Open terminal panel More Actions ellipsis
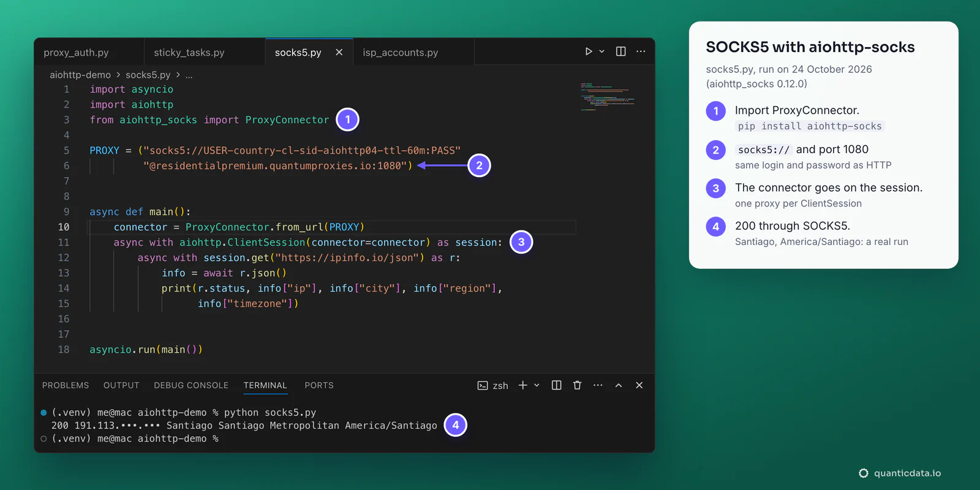 pyautogui.click(x=598, y=385)
